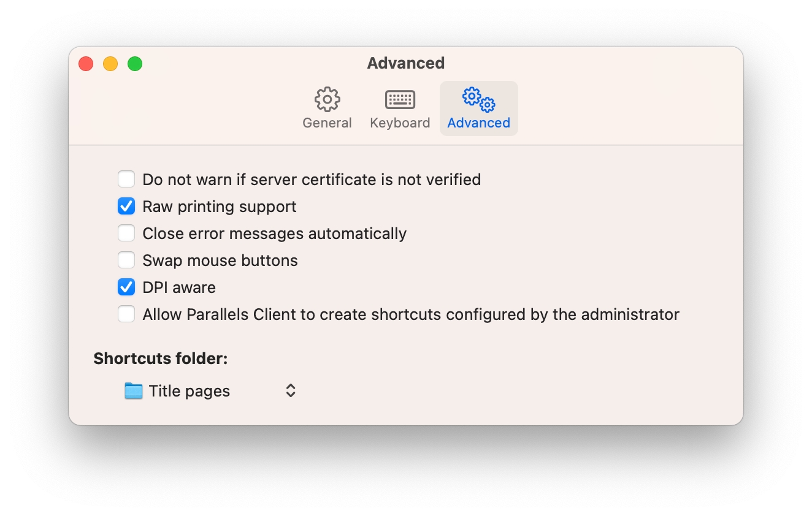Minimize the window with the yellow button
The height and width of the screenshot is (516, 812).
coord(110,64)
